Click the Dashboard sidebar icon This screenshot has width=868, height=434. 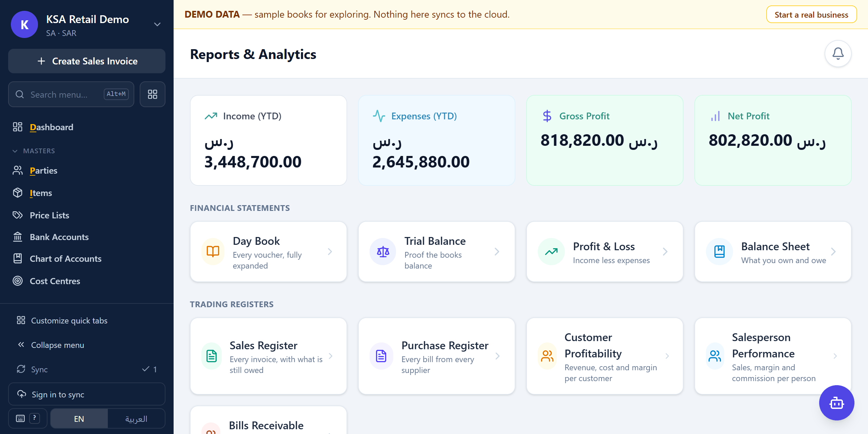click(x=18, y=127)
